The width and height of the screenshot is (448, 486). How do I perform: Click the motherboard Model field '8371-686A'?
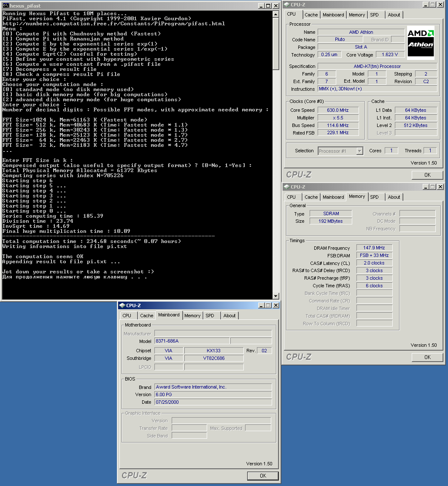pyautogui.click(x=192, y=341)
